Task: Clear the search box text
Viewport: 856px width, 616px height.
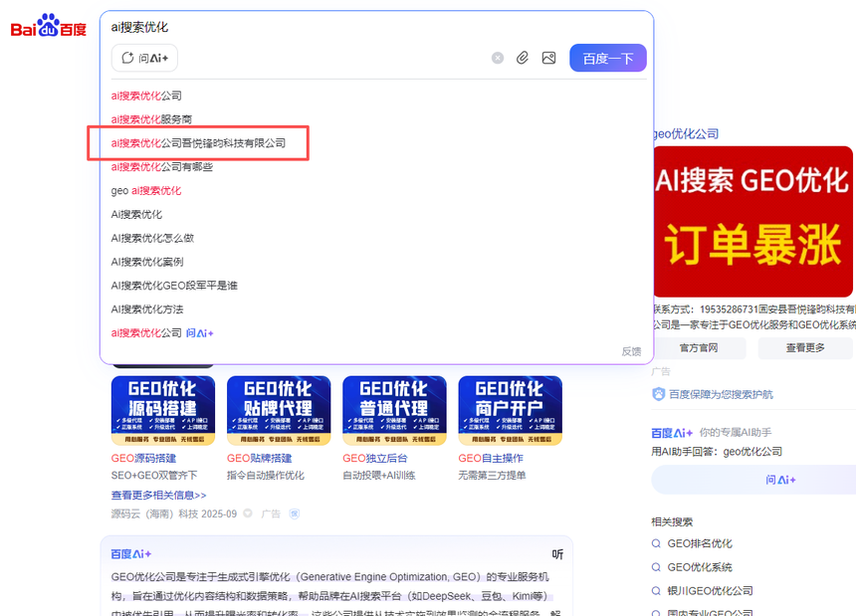Action: coord(498,59)
